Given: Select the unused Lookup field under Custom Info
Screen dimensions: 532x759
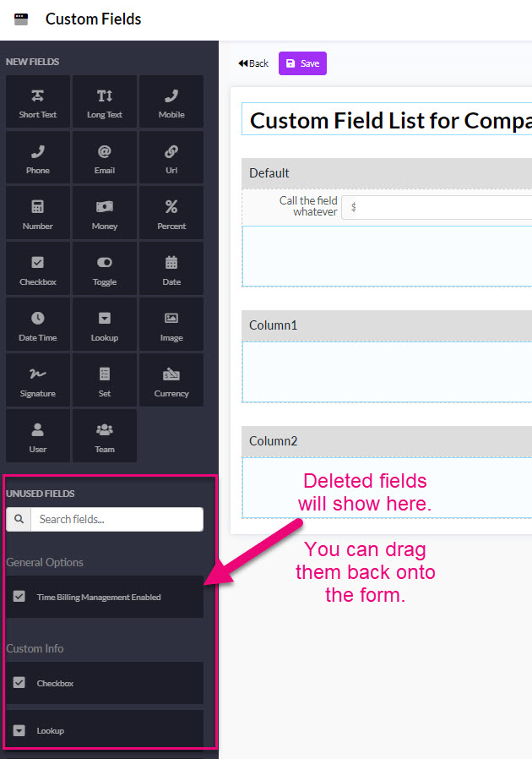Looking at the screenshot, I should click(x=105, y=730).
